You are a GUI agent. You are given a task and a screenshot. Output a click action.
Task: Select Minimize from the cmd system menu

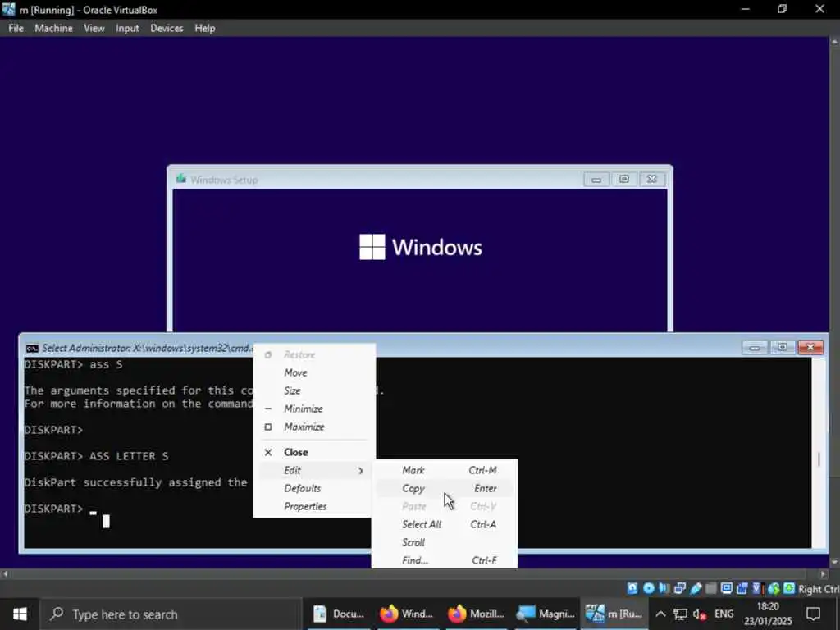point(314,409)
